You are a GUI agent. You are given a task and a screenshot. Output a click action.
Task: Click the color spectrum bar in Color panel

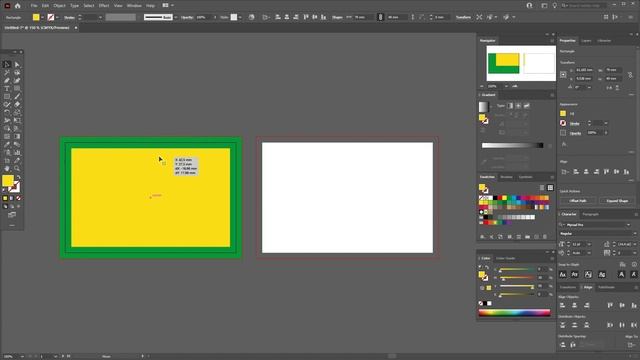(x=514, y=313)
